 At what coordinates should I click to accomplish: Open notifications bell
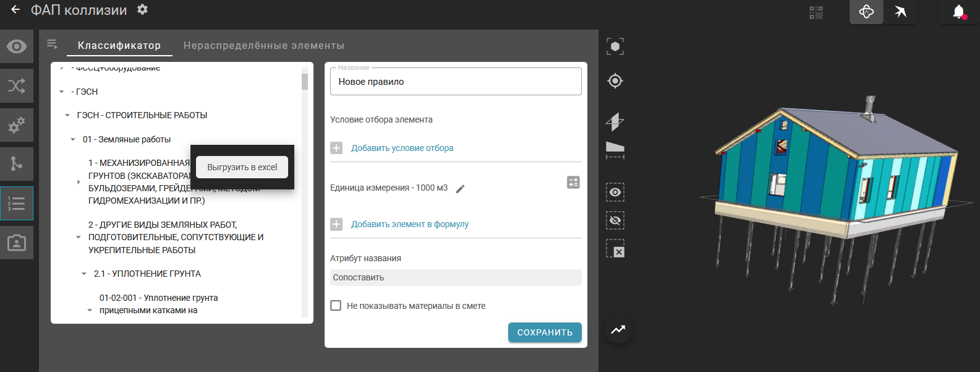point(958,12)
